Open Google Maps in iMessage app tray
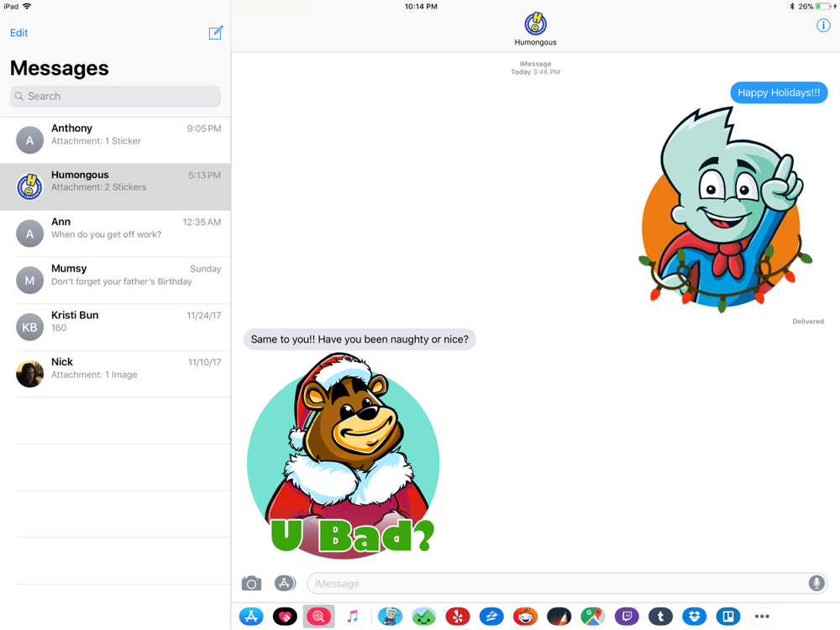840x630 pixels. point(592,616)
